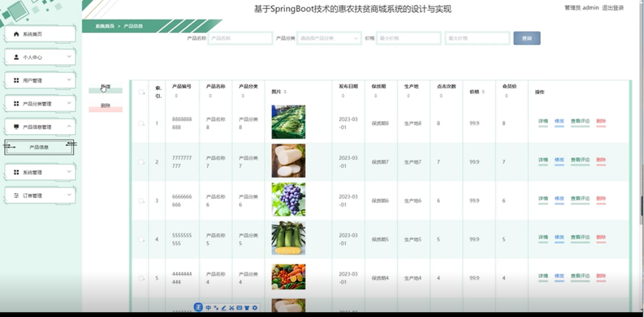Click the corn product thumbnail
Image resolution: width=644 pixels, height=317 pixels.
(x=288, y=238)
